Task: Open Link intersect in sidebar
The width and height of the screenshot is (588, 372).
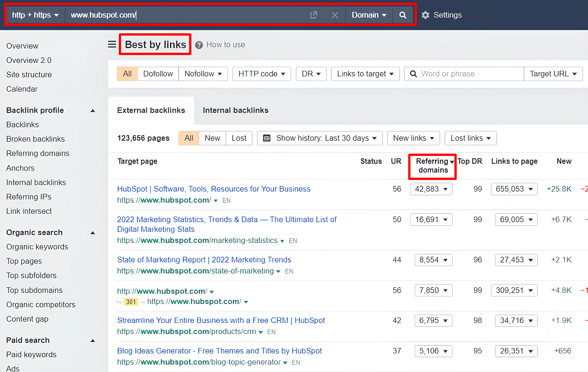Action: tap(29, 211)
